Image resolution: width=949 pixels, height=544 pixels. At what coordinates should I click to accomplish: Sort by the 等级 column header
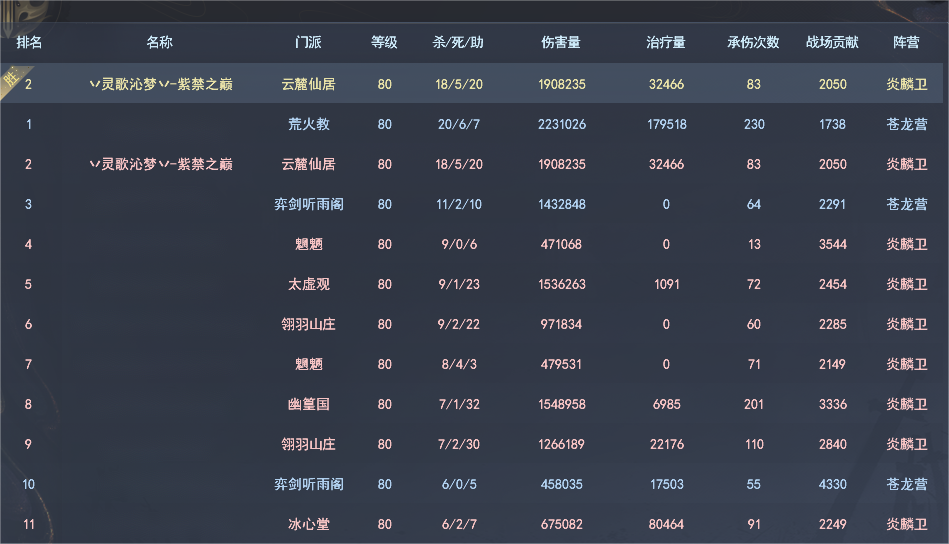coord(384,42)
